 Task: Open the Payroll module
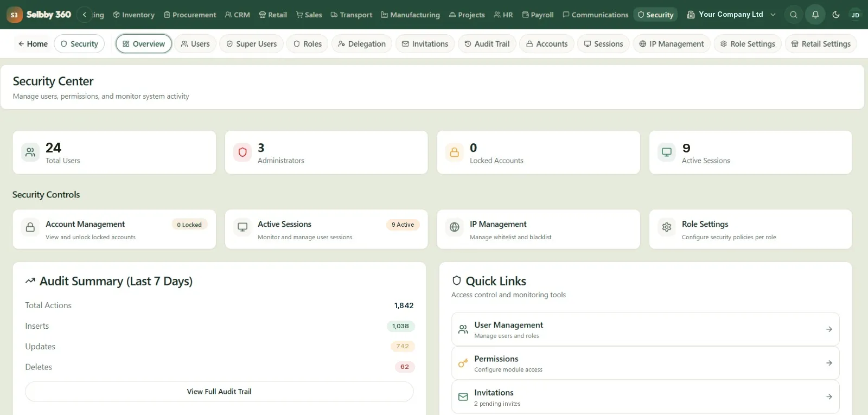tap(538, 15)
